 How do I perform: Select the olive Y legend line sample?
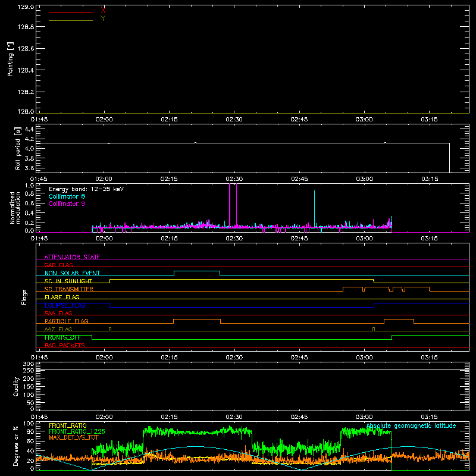coord(71,21)
